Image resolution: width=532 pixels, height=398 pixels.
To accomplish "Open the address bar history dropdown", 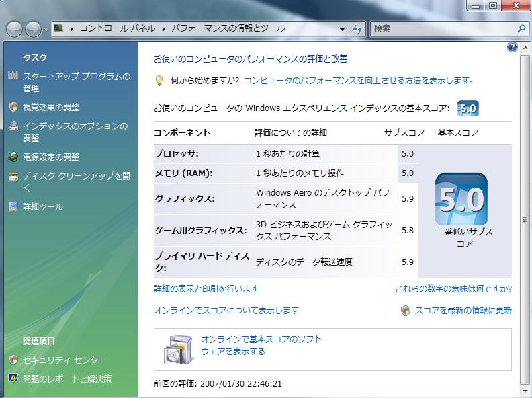I will [342, 30].
